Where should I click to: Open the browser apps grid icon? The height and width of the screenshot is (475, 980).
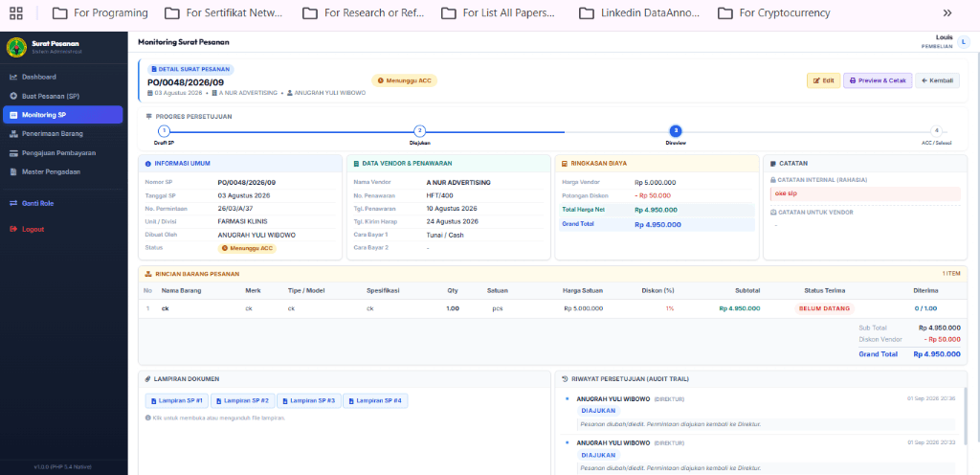point(17,13)
